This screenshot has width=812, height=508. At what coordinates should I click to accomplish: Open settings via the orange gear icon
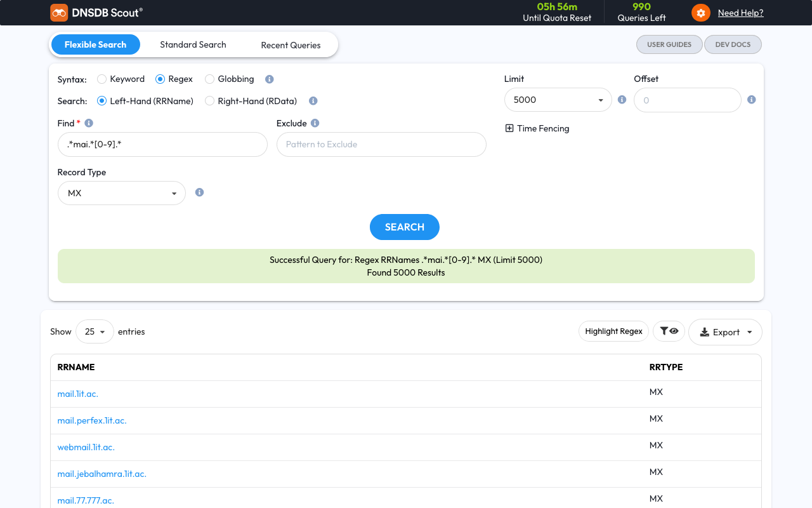[x=700, y=13]
